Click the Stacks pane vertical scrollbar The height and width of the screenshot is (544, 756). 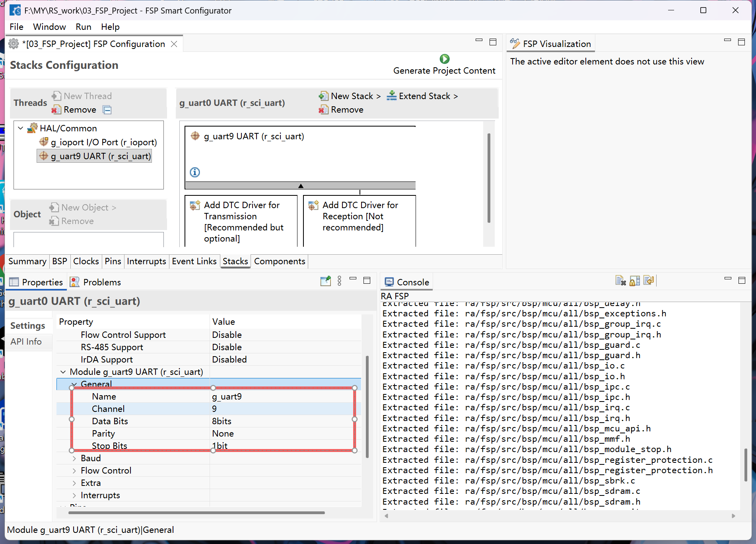pyautogui.click(x=489, y=178)
